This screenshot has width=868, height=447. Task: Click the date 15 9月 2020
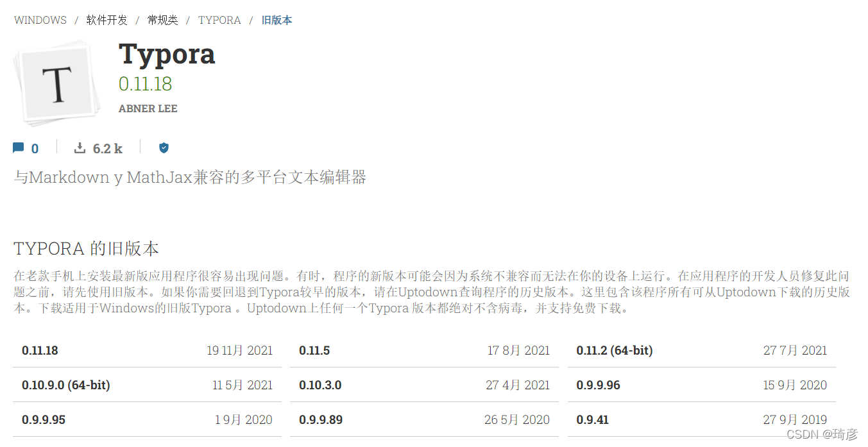coord(796,385)
